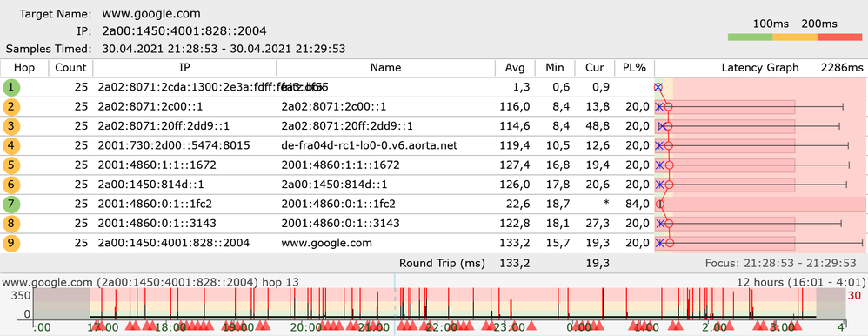Click the hop 7 latency graph bar
Image resolution: width=868 pixels, height=336 pixels.
pos(761,204)
